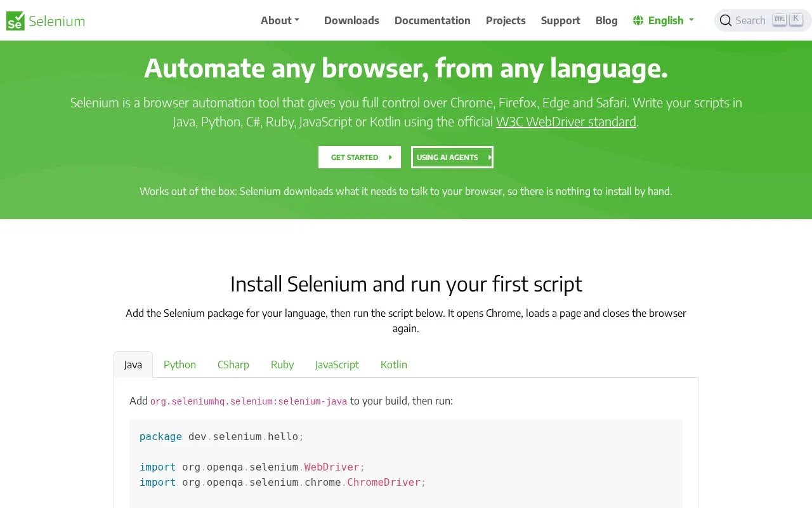
Task: Select the Ruby tab
Action: 282,364
